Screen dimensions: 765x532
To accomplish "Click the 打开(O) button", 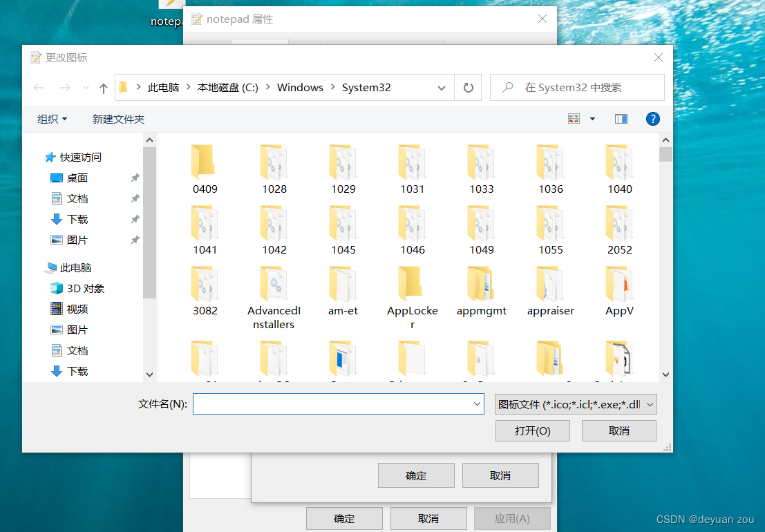I will 532,430.
